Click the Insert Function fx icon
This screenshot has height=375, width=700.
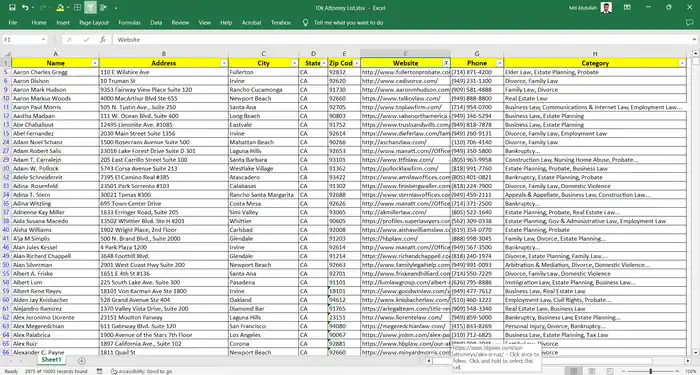pos(103,40)
